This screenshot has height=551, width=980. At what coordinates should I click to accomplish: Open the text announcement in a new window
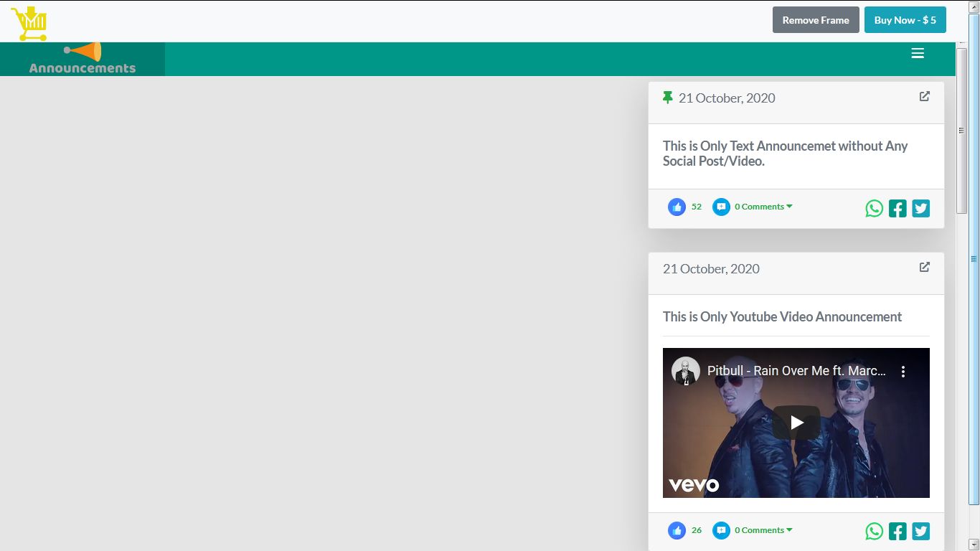click(x=925, y=96)
